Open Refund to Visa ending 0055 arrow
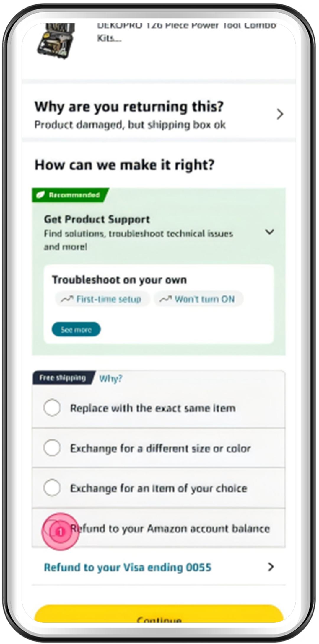 pos(271,567)
